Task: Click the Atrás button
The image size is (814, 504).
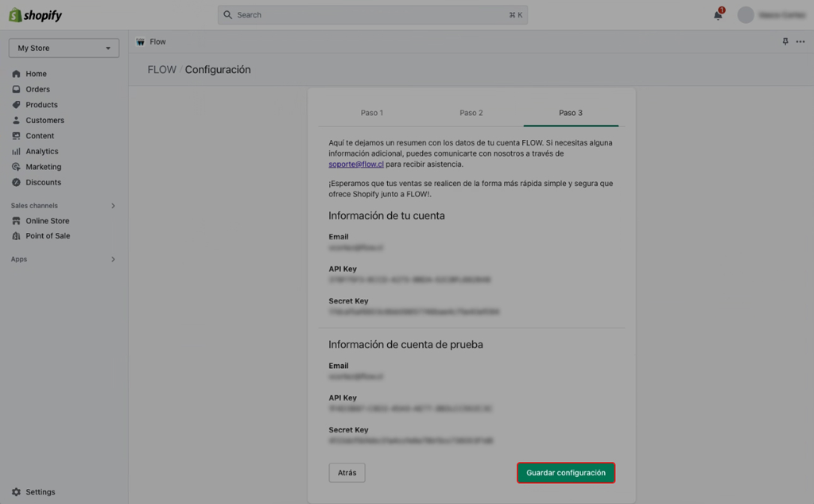Action: [347, 473]
